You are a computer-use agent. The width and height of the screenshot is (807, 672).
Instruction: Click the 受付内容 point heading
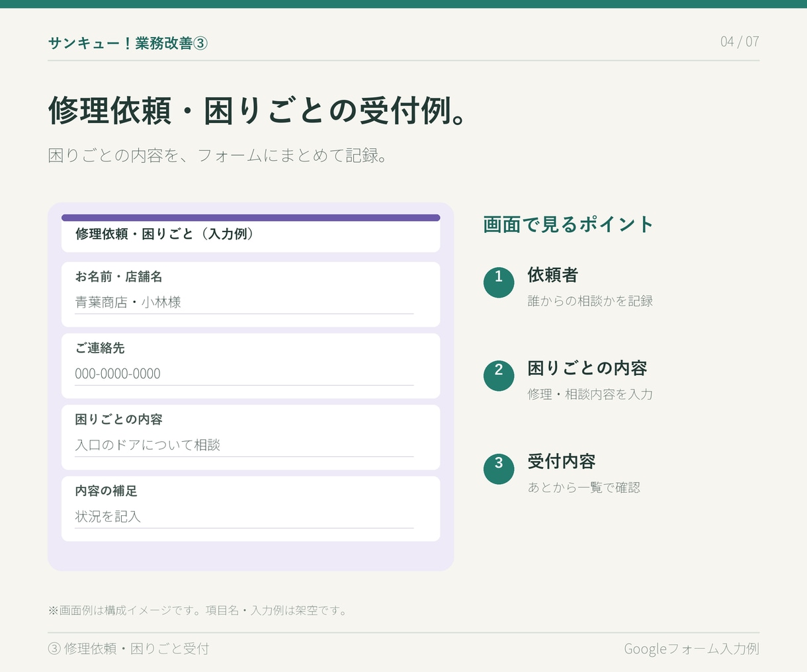[562, 462]
